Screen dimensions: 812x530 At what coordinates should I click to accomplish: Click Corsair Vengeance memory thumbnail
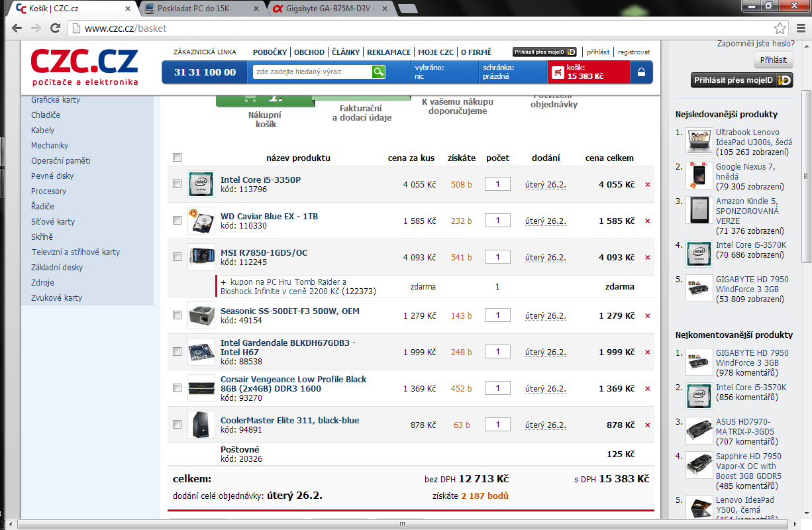(x=201, y=388)
